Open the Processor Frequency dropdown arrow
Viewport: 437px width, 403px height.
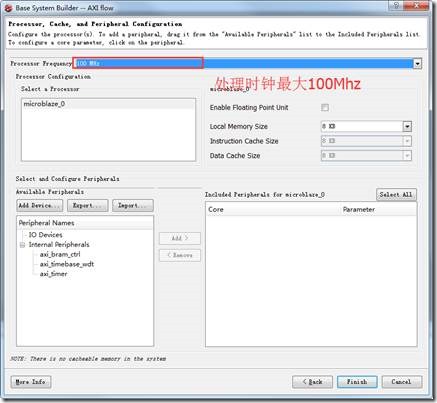417,64
